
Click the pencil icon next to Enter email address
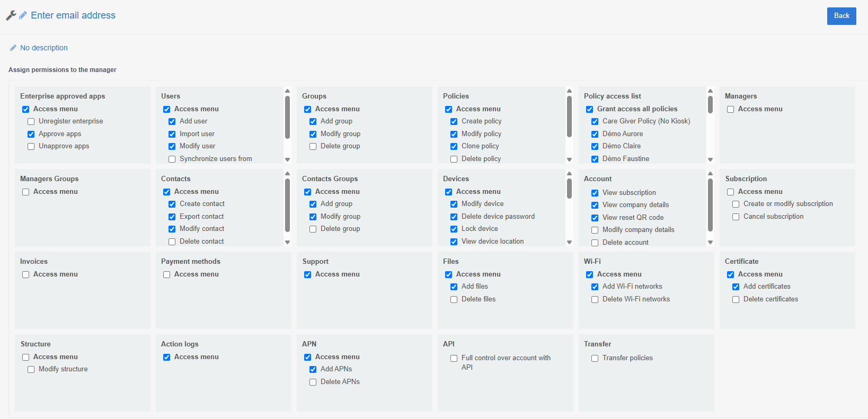pyautogui.click(x=23, y=15)
